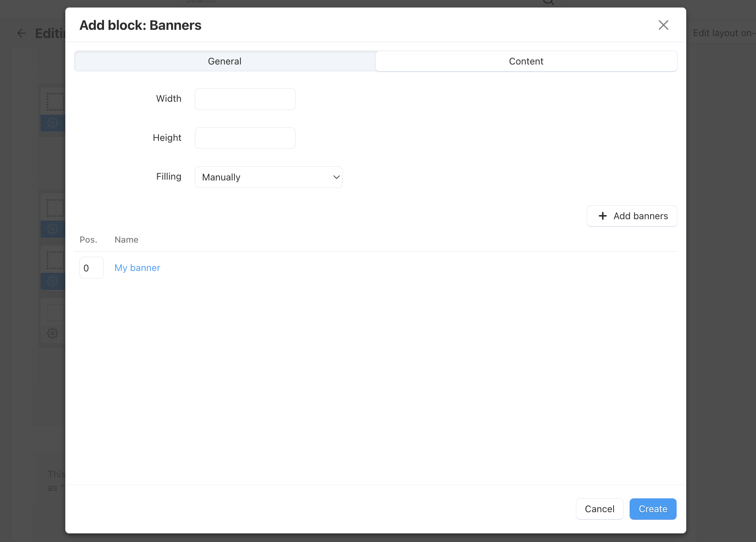Click the Height input field
Screen dimensions: 756x542
[x=245, y=138]
